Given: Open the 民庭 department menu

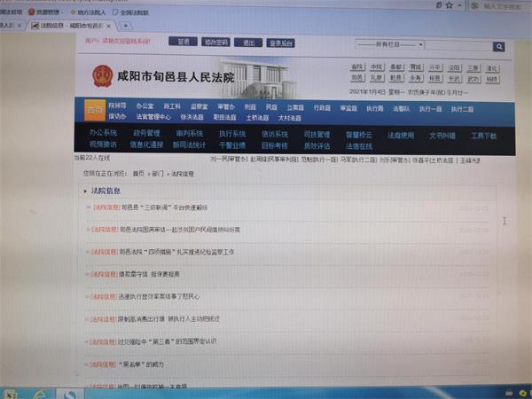Looking at the screenshot, I should (271, 107).
